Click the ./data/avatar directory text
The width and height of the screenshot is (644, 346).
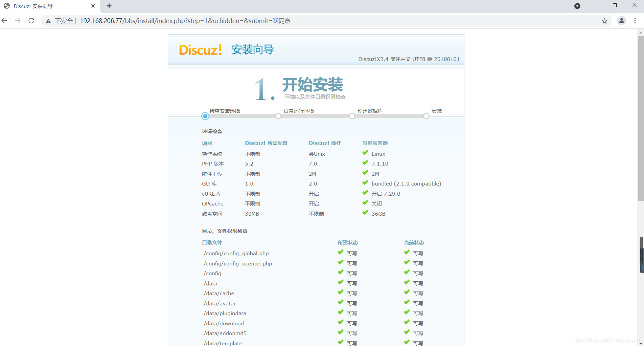point(219,303)
